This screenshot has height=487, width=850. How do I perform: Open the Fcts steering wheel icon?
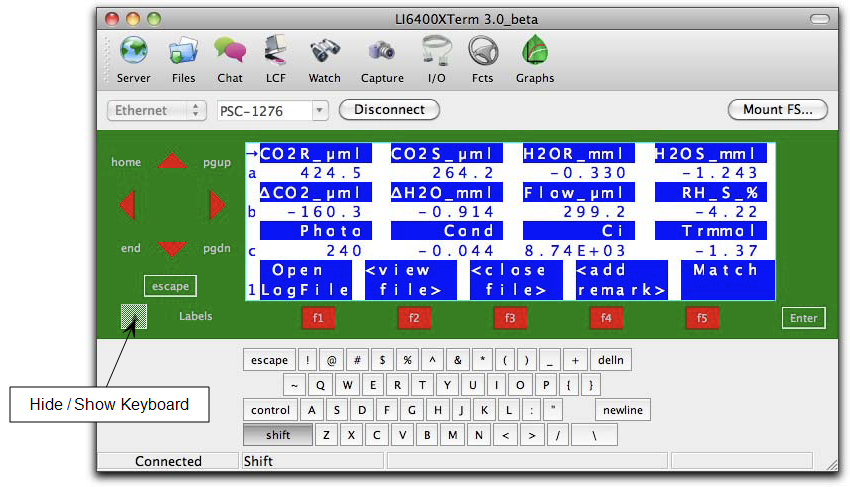482,59
